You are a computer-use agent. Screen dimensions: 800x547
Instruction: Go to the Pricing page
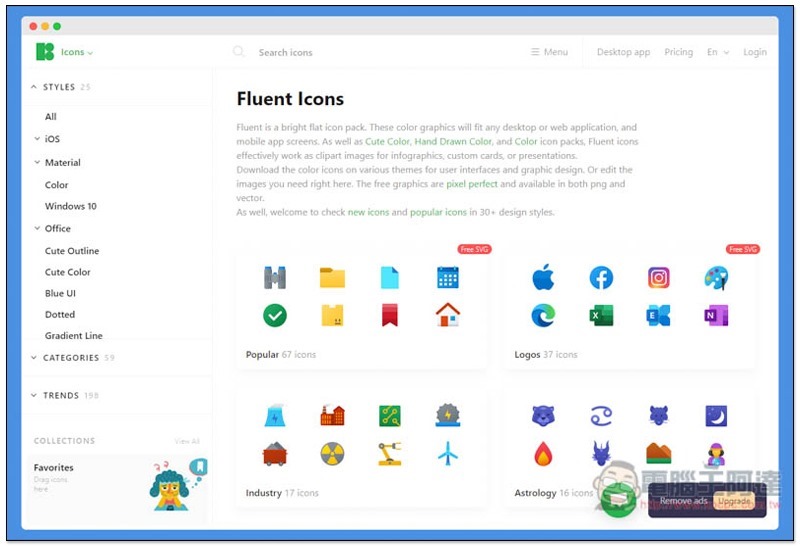678,52
